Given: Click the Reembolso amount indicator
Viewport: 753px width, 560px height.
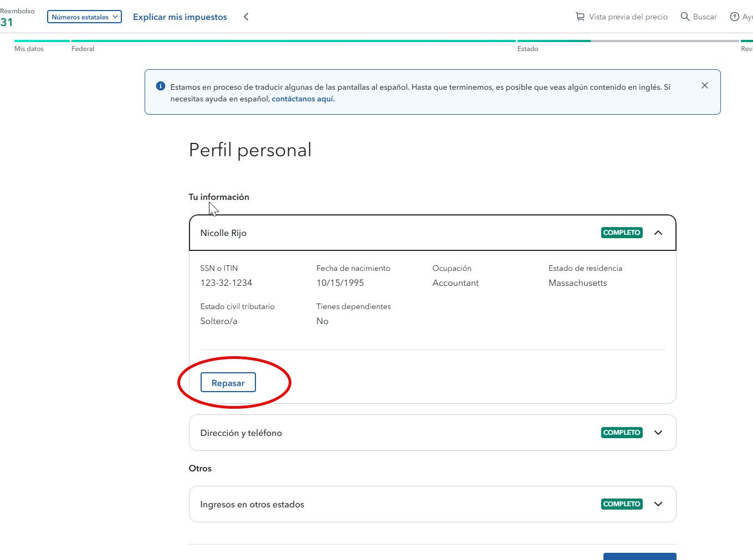Looking at the screenshot, I should pos(7,22).
